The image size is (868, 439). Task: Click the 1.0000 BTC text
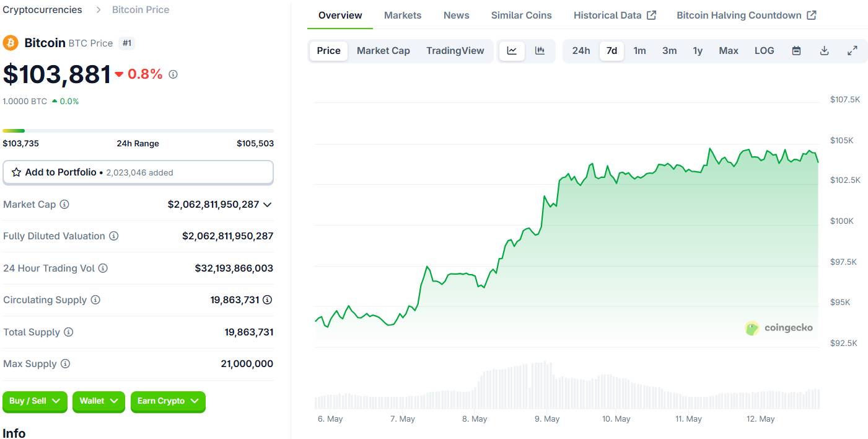pyautogui.click(x=25, y=101)
